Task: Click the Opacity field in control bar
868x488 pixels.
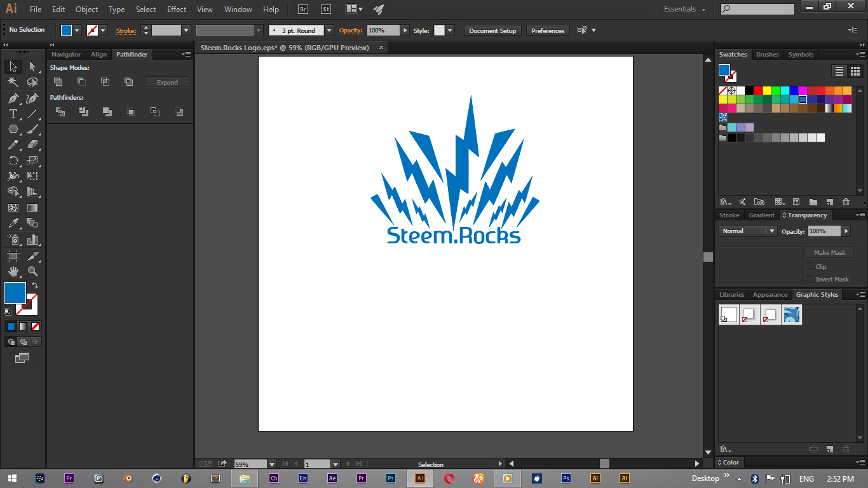Action: tap(383, 30)
